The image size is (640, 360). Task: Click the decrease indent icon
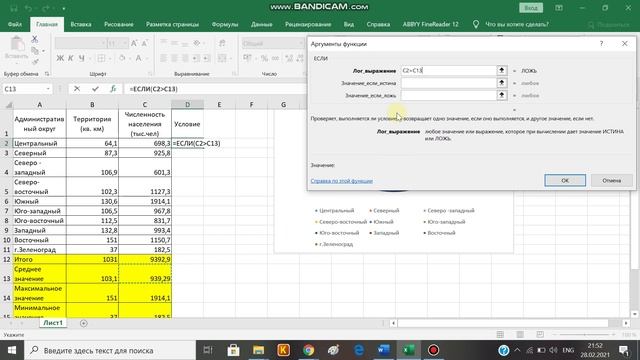pyautogui.click(x=196, y=58)
